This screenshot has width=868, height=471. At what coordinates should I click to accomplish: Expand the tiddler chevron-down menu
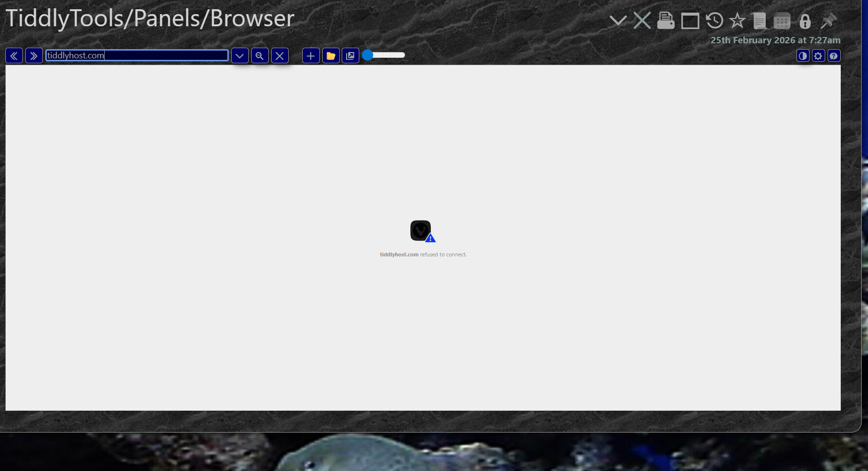[x=618, y=21]
